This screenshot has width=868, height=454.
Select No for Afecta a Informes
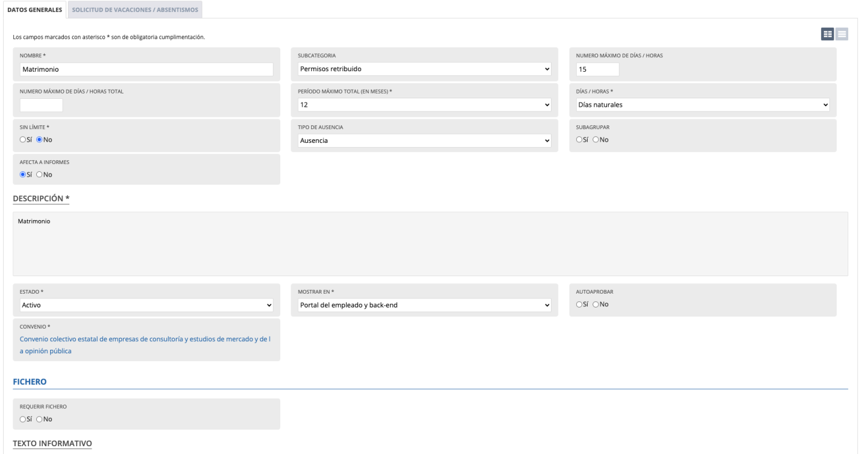coord(40,175)
